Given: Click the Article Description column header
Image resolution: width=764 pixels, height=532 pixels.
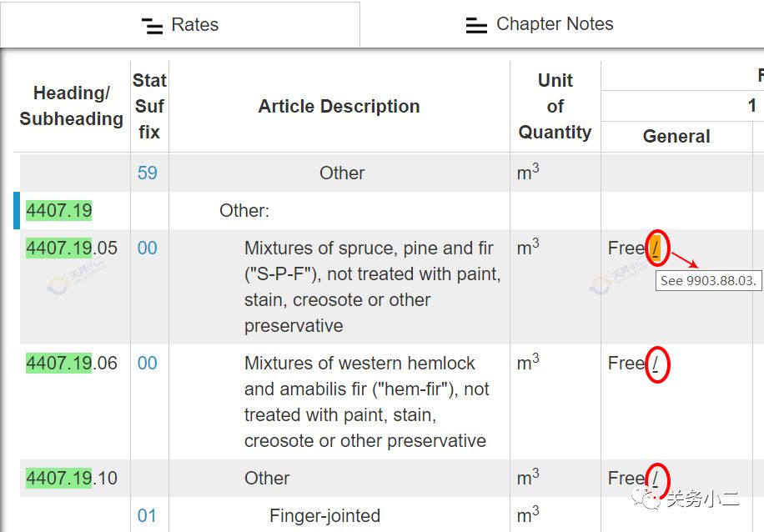Looking at the screenshot, I should 339,106.
